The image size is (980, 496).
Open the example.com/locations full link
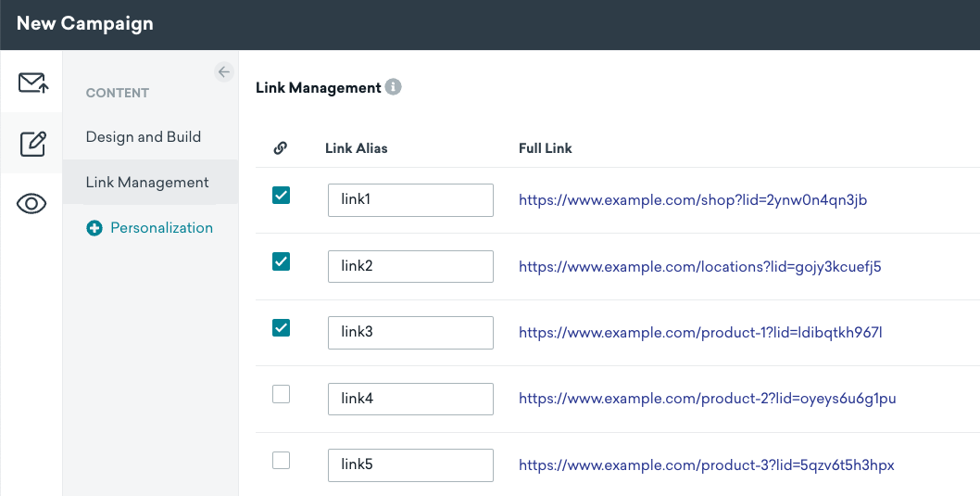click(x=700, y=266)
